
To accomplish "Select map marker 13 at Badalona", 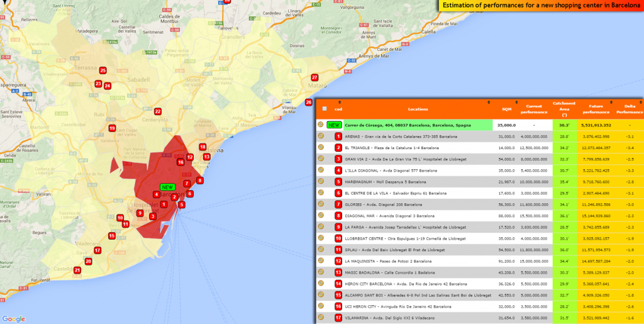I will (x=206, y=157).
